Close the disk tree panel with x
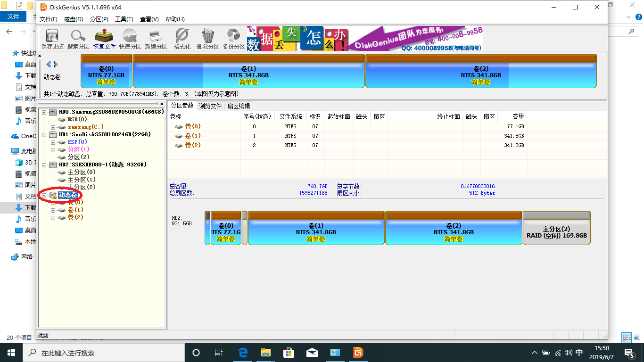644x362 pixels. 162,104
